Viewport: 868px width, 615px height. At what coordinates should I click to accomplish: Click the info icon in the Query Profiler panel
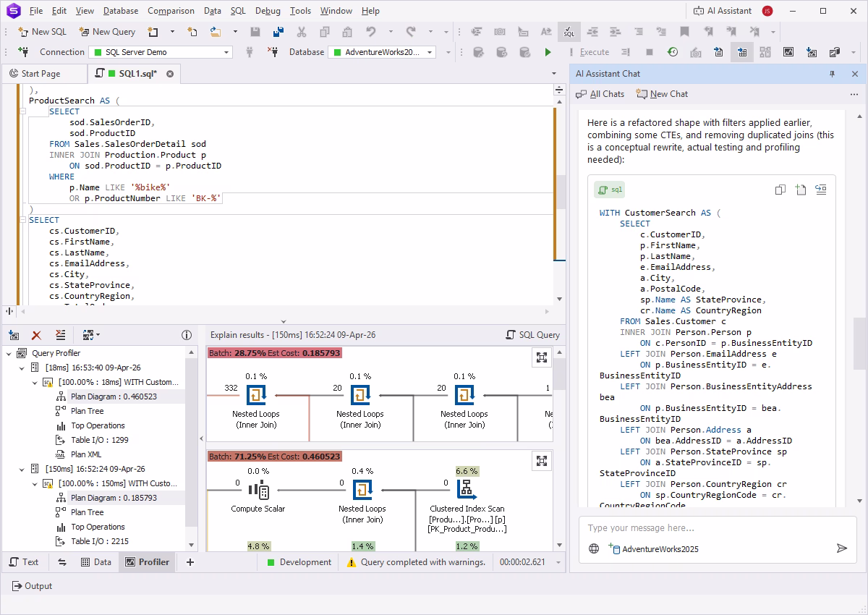click(187, 334)
